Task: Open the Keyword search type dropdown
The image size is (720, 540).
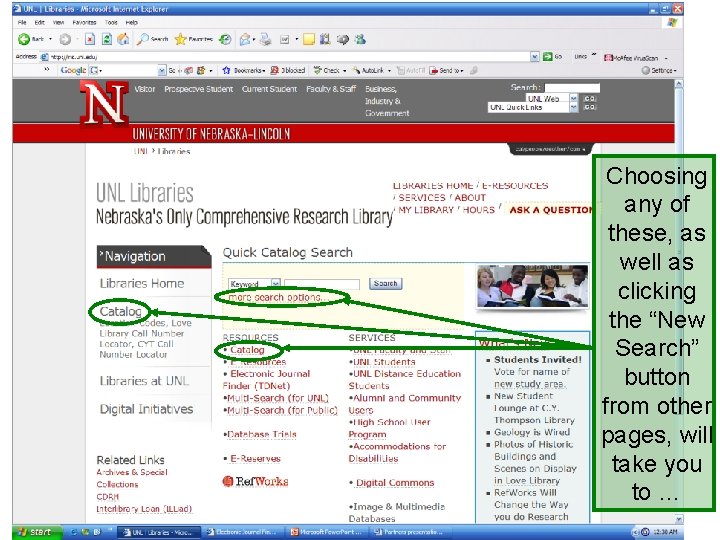Action: [275, 284]
